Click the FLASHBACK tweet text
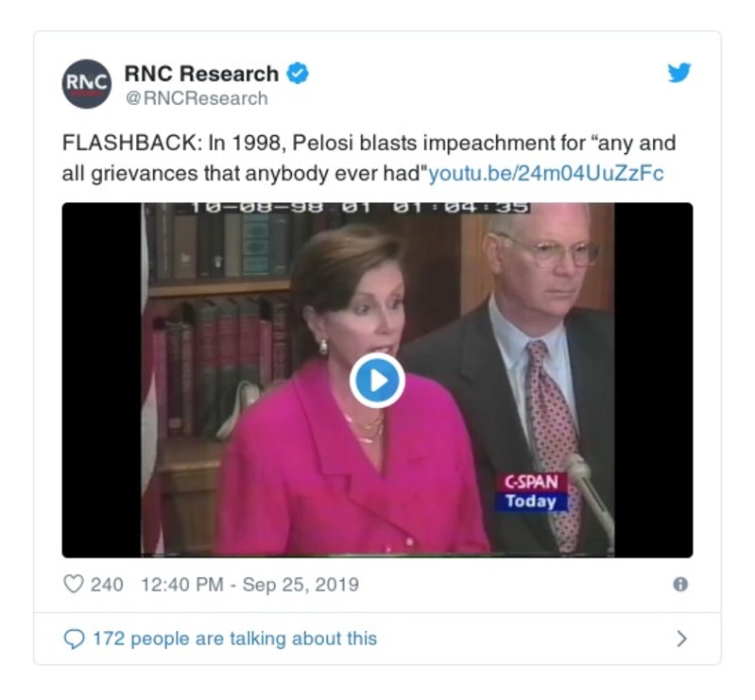 tap(369, 158)
